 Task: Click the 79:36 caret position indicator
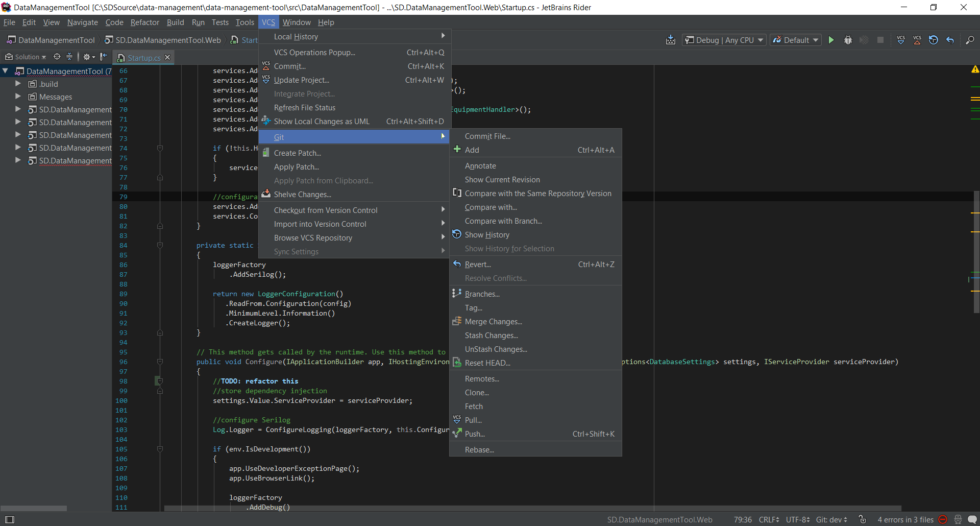click(743, 519)
